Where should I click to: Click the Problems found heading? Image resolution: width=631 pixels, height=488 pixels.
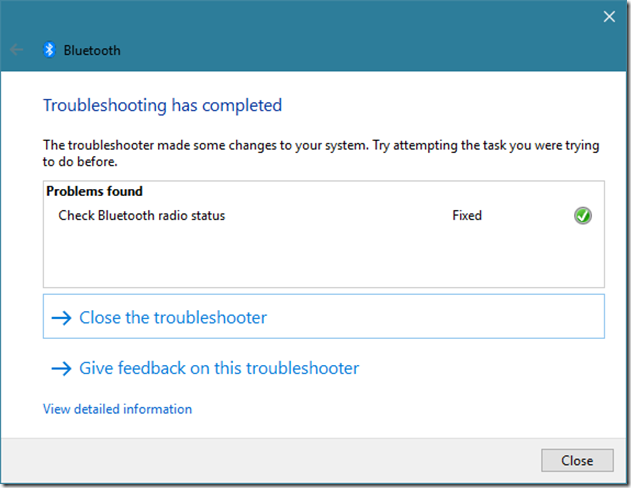(x=95, y=191)
